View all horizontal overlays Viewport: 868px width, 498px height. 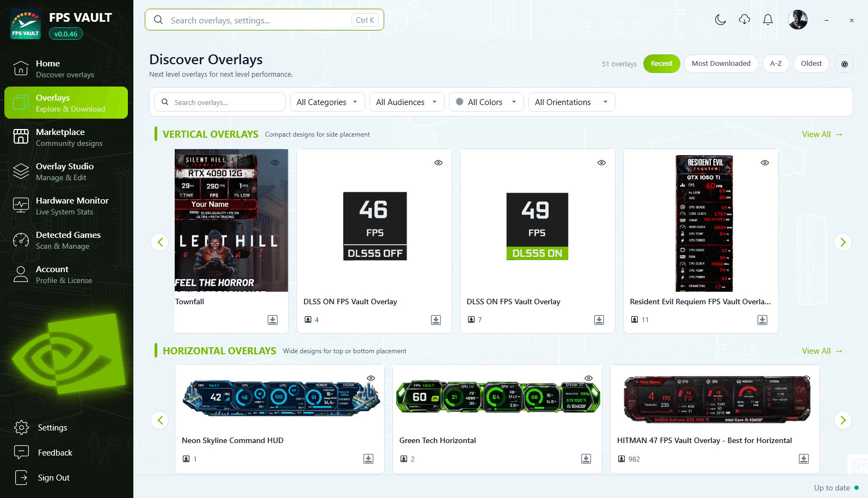click(x=822, y=351)
